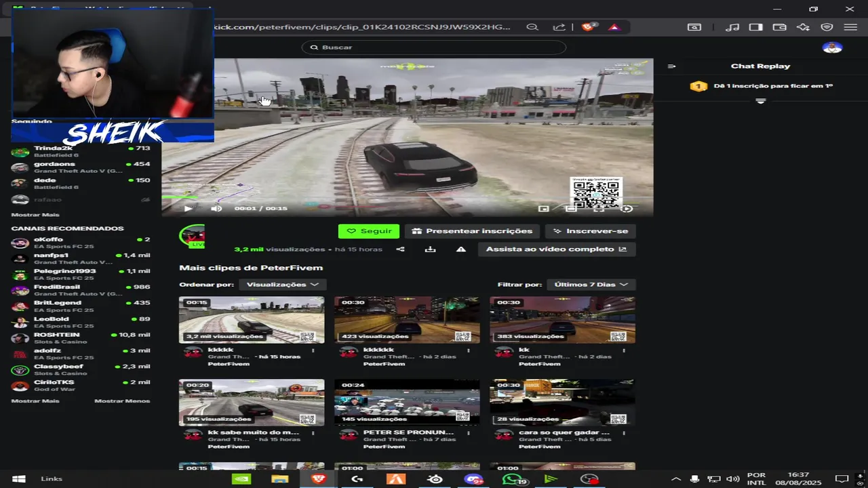Click the 'PETER SE PRONUN...' clip title
868x488 pixels.
click(x=408, y=432)
